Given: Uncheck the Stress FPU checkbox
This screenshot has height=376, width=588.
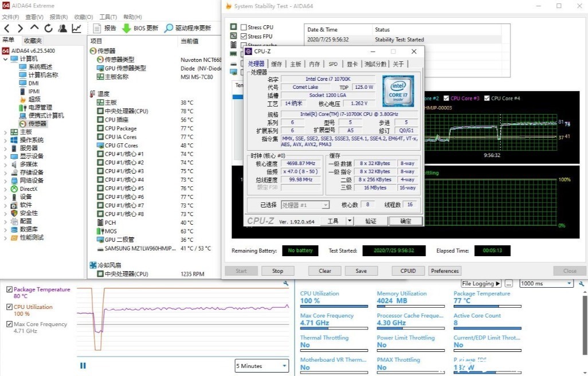Looking at the screenshot, I should 244,37.
